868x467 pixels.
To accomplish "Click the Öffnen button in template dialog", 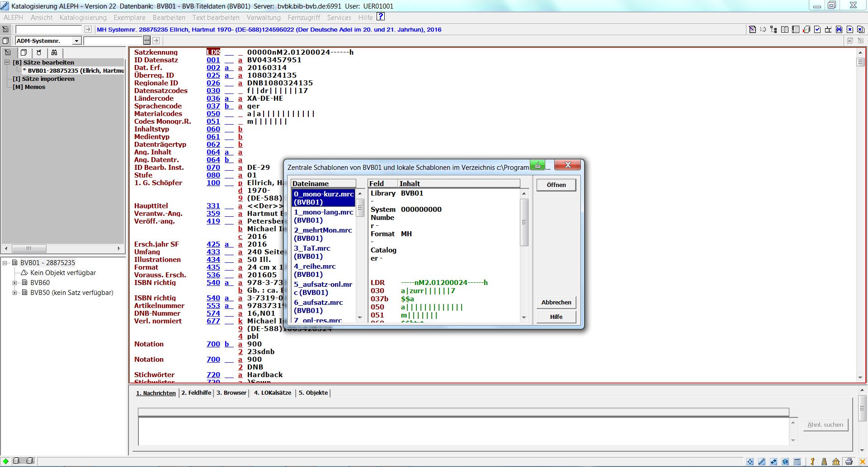I will (x=556, y=185).
